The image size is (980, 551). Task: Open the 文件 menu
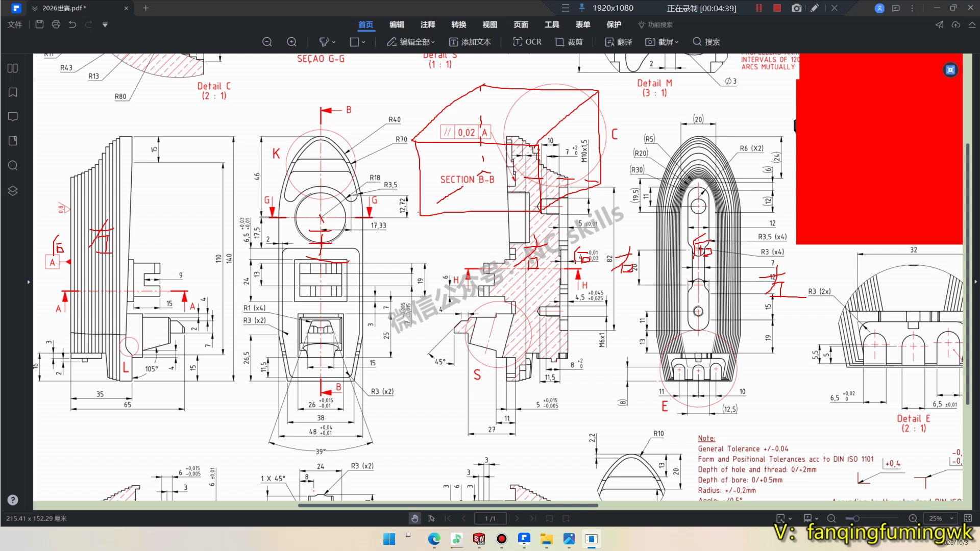(x=15, y=24)
